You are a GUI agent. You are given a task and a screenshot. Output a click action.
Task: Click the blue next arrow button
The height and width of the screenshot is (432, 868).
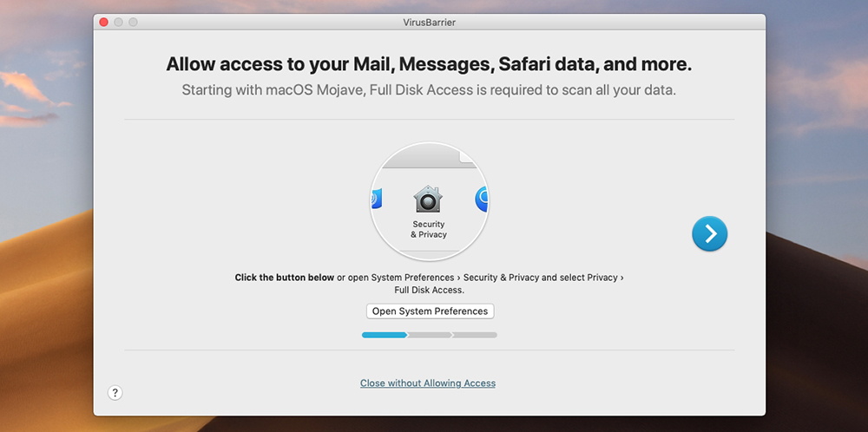coord(709,233)
